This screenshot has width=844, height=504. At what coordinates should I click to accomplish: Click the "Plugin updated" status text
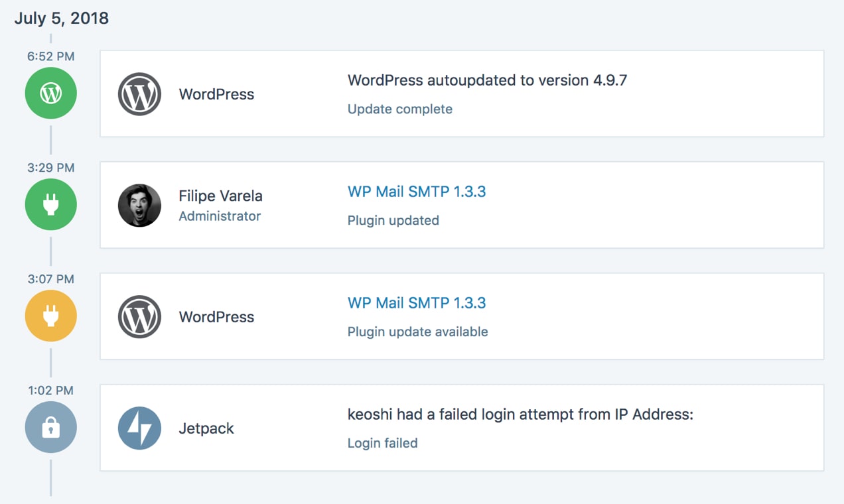click(x=393, y=221)
